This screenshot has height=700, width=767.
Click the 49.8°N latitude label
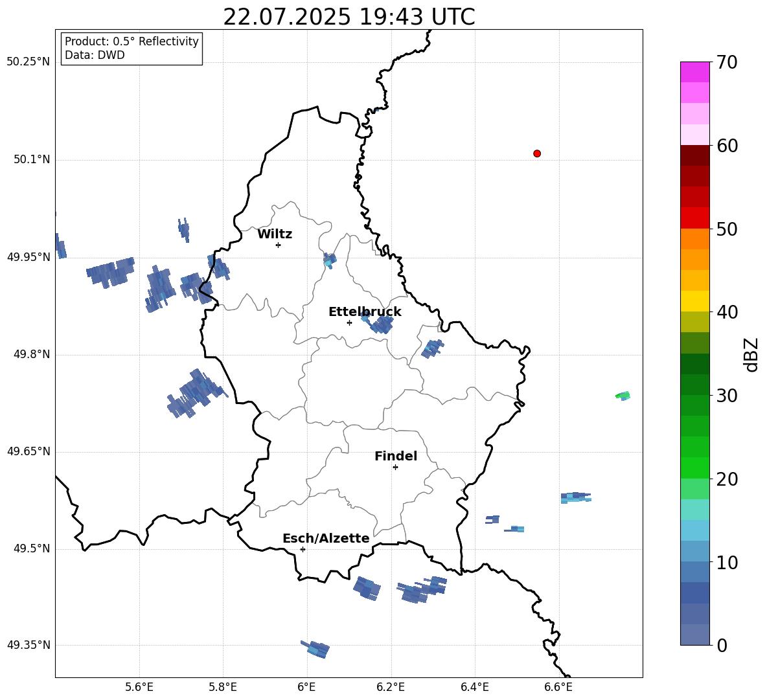point(32,354)
